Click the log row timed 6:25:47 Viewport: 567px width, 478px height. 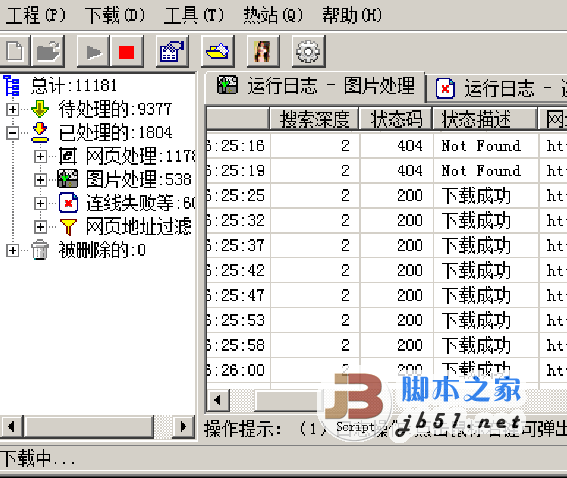pos(387,295)
